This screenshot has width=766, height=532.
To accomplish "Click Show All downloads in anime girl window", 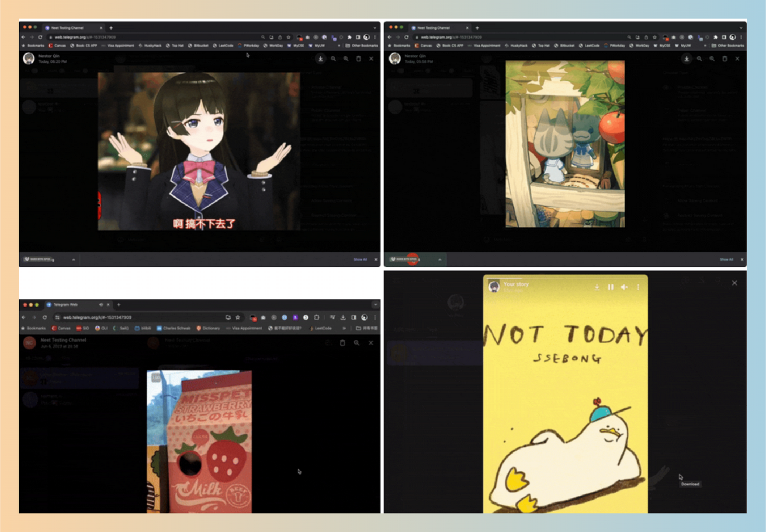I will click(x=360, y=259).
